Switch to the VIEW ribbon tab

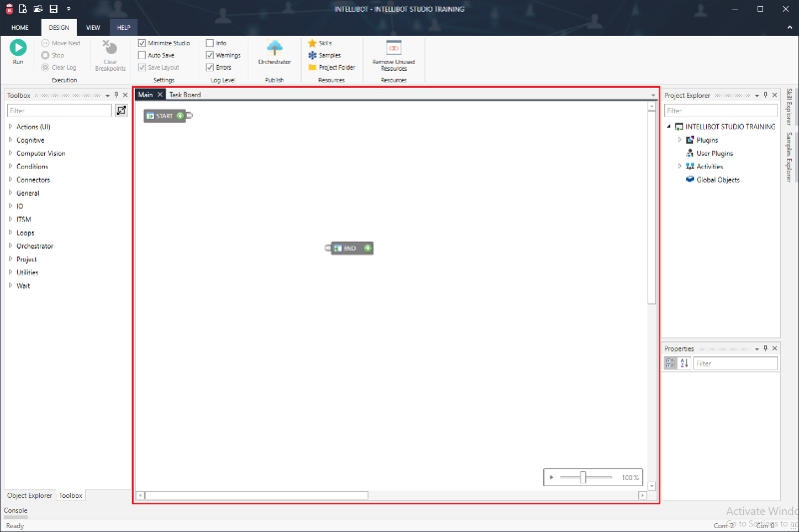(93, 27)
